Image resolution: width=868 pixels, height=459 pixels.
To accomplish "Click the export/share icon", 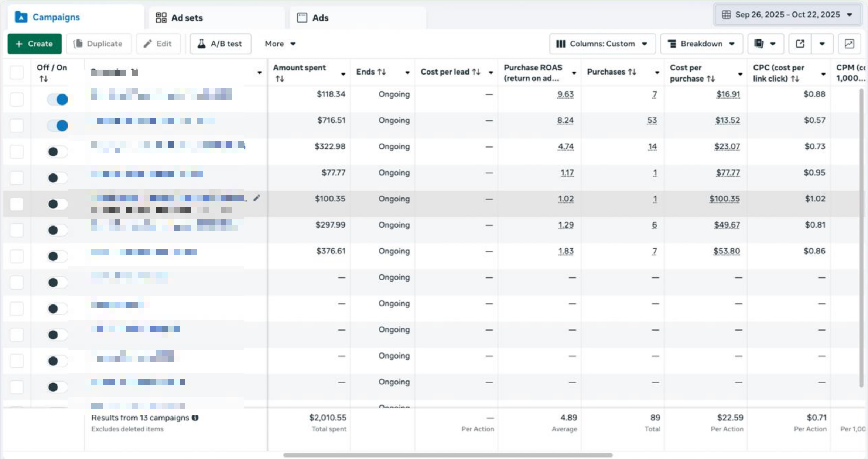I will click(x=800, y=44).
